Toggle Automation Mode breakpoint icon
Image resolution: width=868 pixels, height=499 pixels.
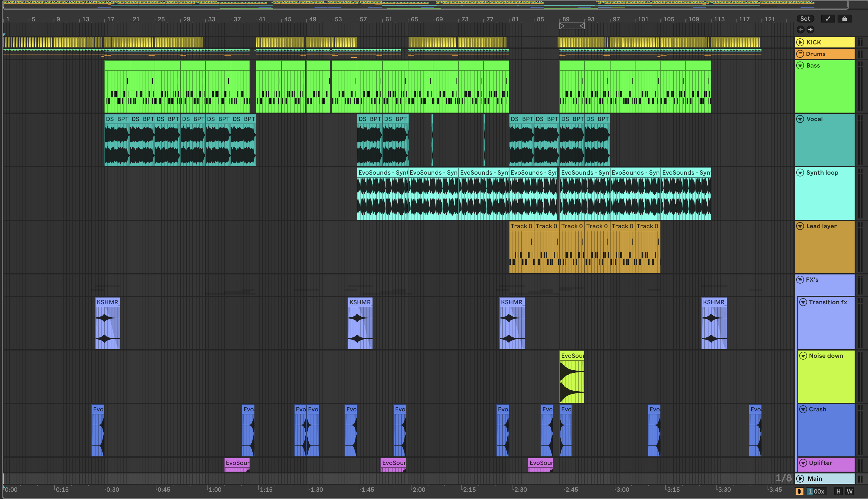tap(828, 19)
